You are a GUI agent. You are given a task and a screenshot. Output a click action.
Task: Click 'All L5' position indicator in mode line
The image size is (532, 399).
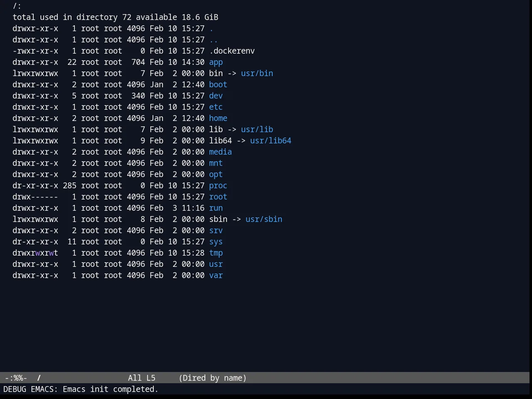tap(142, 378)
